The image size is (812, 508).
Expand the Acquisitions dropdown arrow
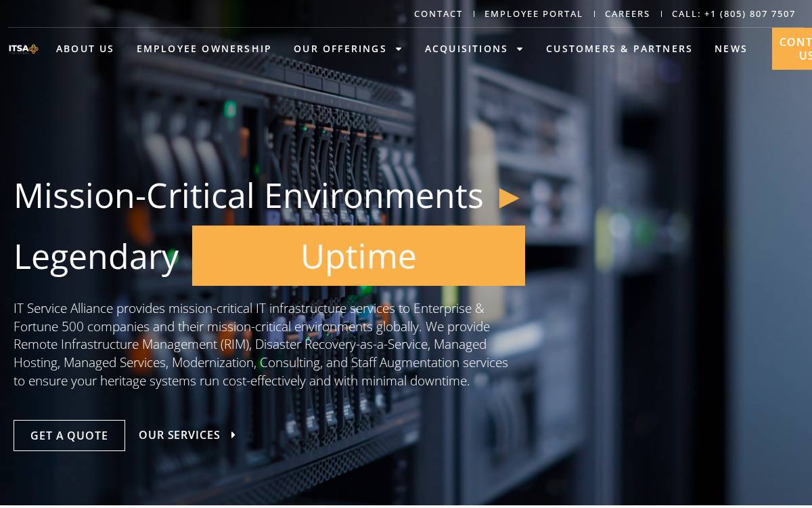click(520, 49)
